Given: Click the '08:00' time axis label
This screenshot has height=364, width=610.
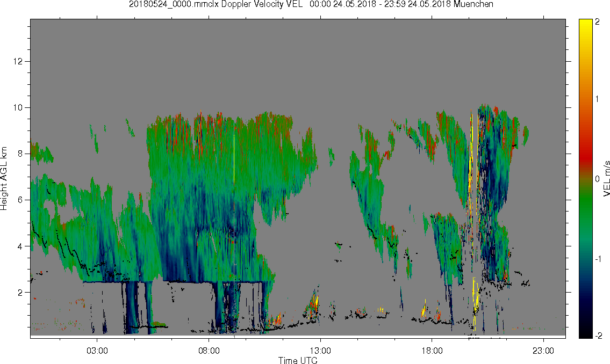Looking at the screenshot, I should tap(209, 351).
